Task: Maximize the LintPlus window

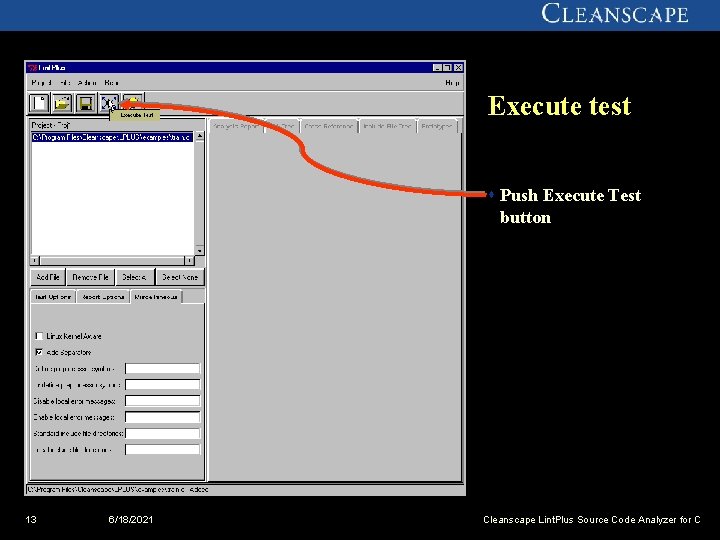Action: 448,68
